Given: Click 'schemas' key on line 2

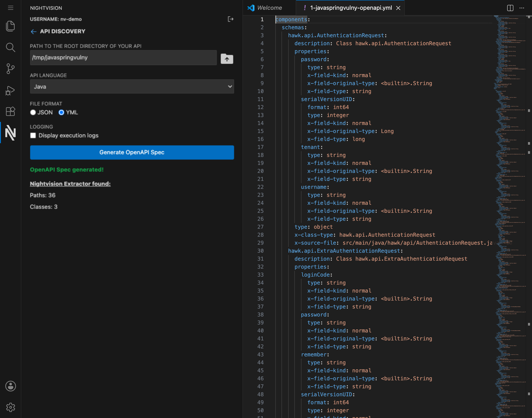Looking at the screenshot, I should (293, 27).
